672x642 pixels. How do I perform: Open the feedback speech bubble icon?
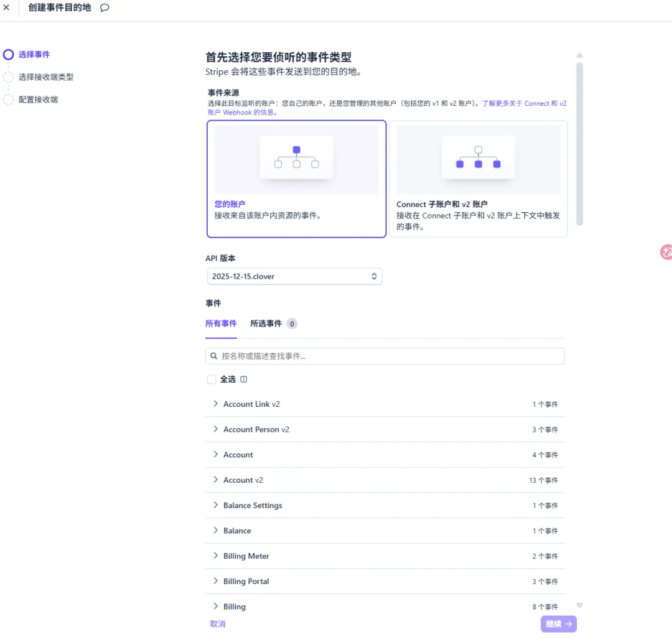(x=105, y=8)
